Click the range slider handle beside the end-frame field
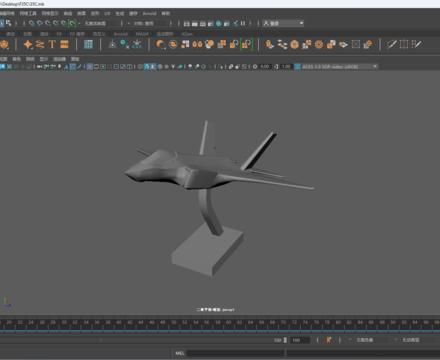This screenshot has width=440, height=360. tap(285, 340)
